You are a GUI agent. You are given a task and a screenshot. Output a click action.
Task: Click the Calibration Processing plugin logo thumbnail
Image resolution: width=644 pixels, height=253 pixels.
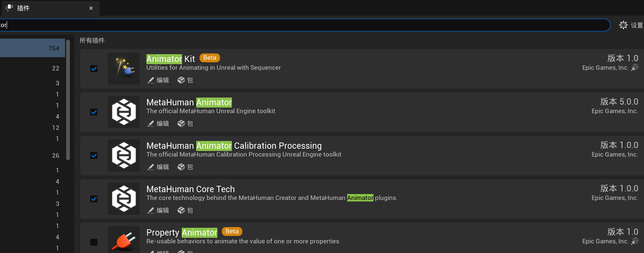(x=124, y=155)
